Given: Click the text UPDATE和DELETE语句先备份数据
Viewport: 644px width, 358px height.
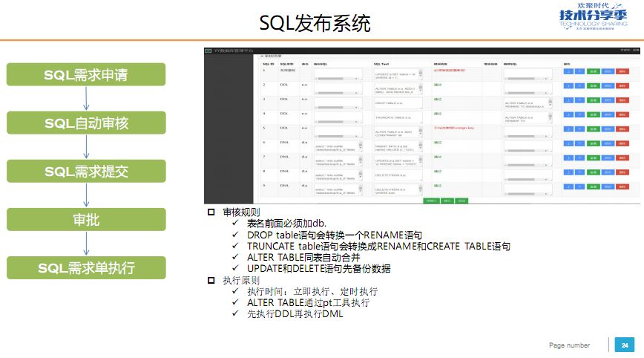Looking at the screenshot, I should click(319, 269).
